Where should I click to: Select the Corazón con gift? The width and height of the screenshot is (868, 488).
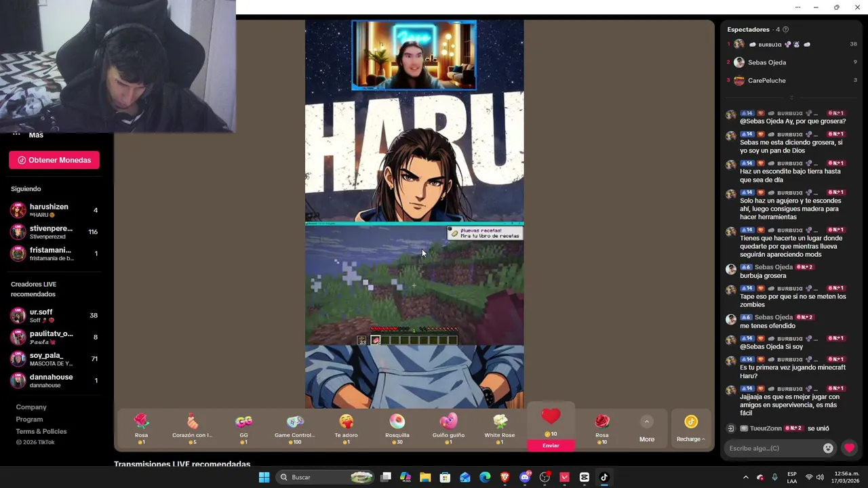pos(193,429)
